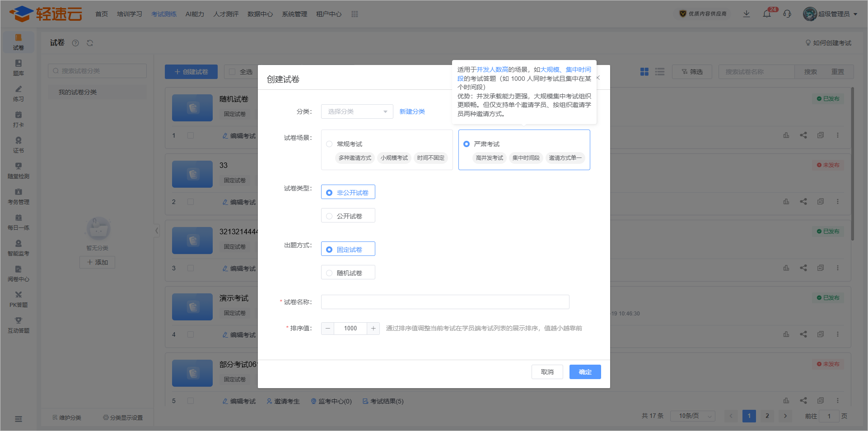
Task: Expand the 选择分类 dropdown
Action: (x=357, y=111)
